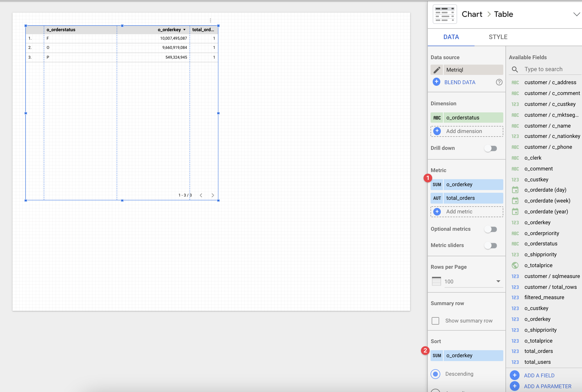Expand the chart type chevron
582x392 pixels.
[576, 14]
